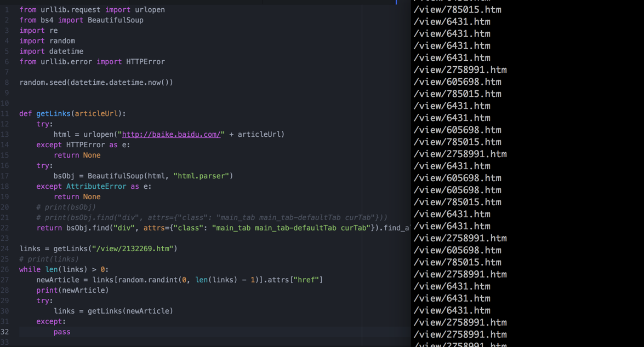Click the /view/785015.htm output line
644x347 pixels.
[458, 9]
